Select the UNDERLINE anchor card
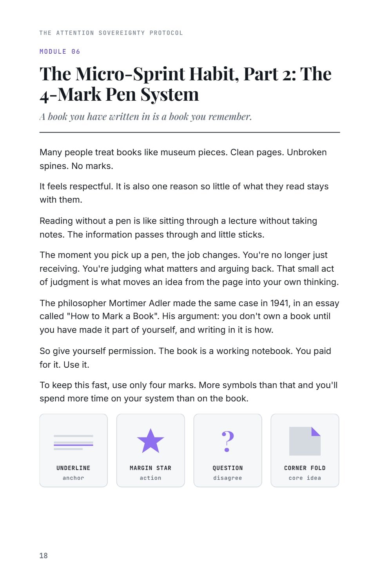This screenshot has height=588, width=392. pyautogui.click(x=74, y=450)
